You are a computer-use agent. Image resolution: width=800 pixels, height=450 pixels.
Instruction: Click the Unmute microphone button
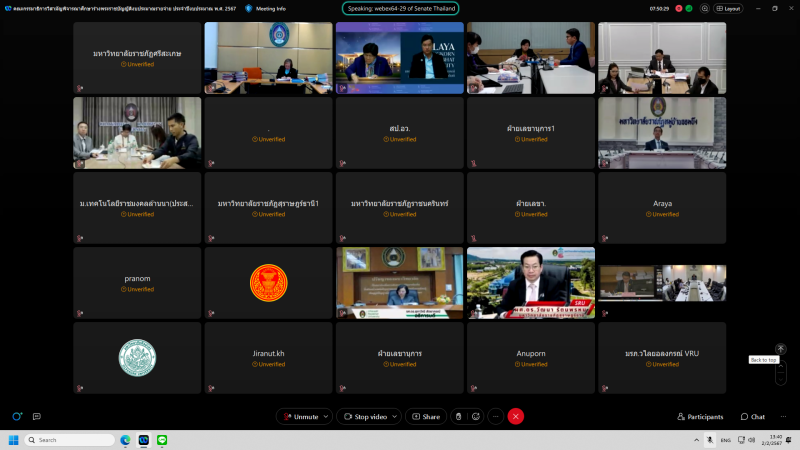(x=300, y=416)
